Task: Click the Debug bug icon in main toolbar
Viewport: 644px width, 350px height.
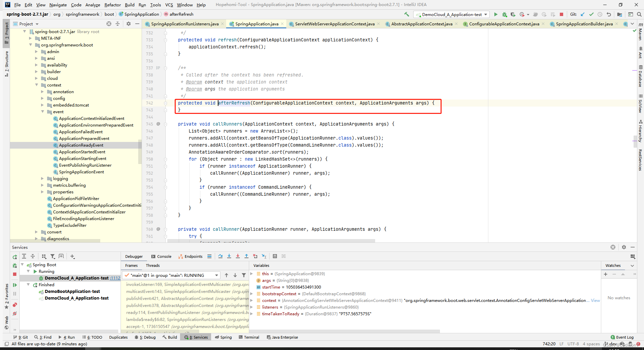Action: point(504,14)
